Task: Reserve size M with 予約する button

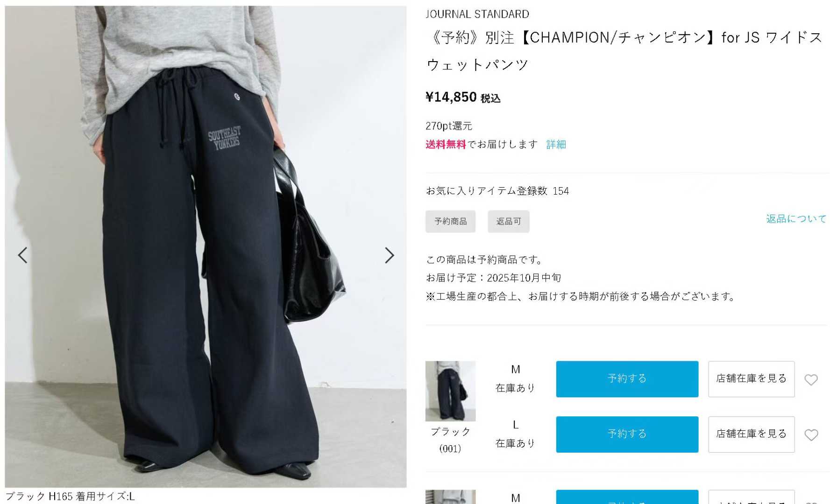Action: 627,379
